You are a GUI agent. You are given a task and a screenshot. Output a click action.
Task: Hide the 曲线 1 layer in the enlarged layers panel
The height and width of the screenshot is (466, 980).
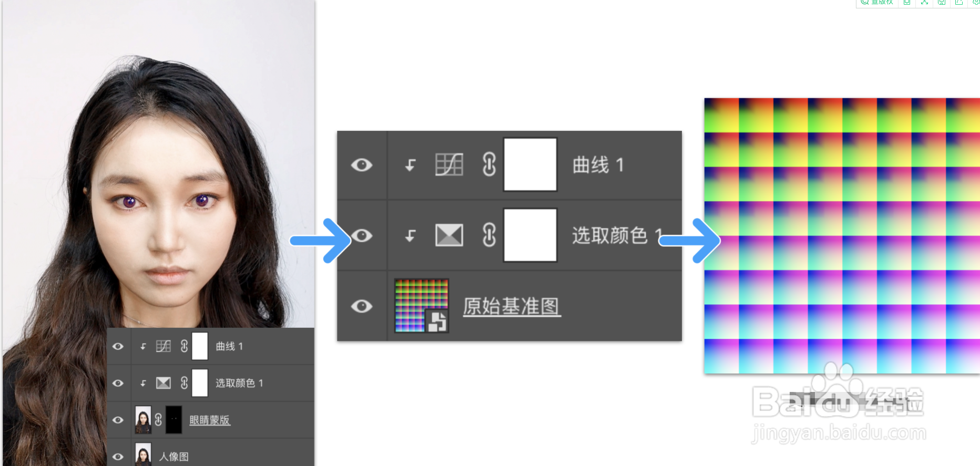coord(362,165)
